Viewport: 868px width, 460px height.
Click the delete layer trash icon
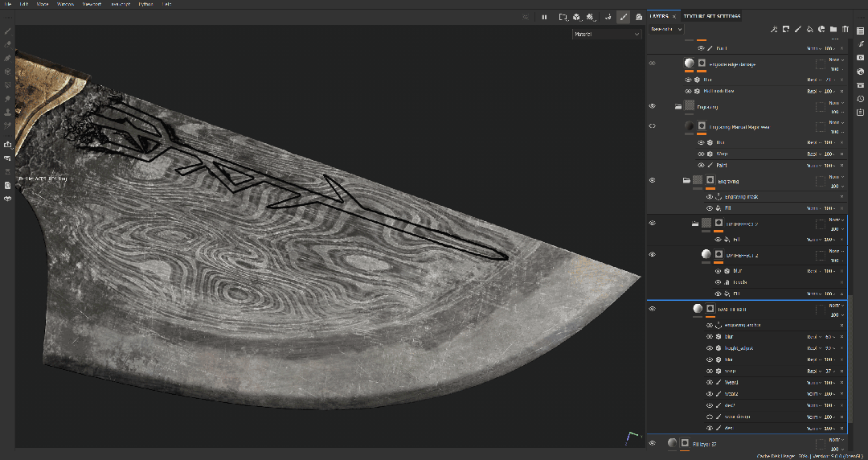point(845,29)
